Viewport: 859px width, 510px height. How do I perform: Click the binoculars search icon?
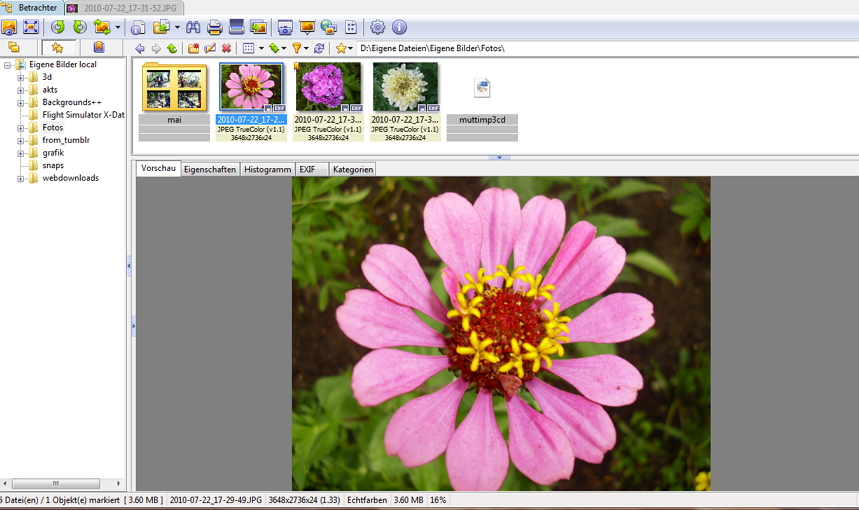coord(193,28)
